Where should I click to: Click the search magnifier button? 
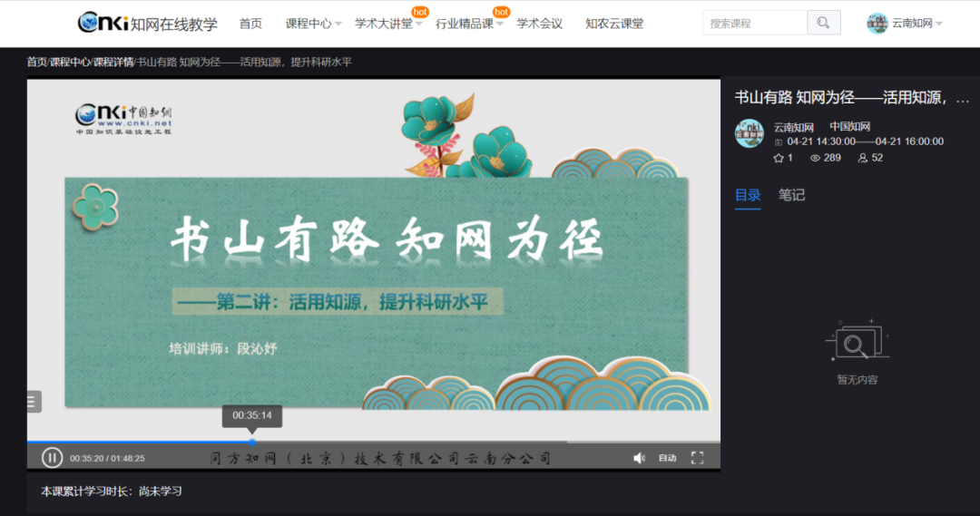(x=824, y=23)
